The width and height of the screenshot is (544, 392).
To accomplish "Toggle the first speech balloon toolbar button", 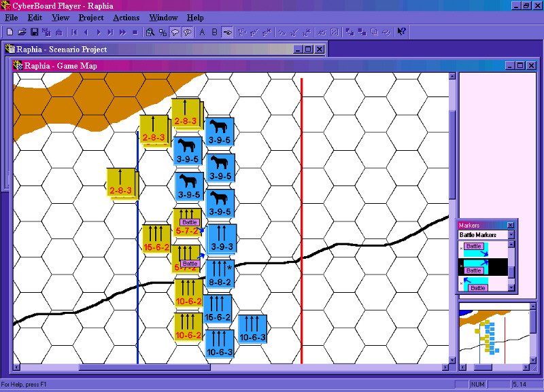I will pyautogui.click(x=175, y=32).
